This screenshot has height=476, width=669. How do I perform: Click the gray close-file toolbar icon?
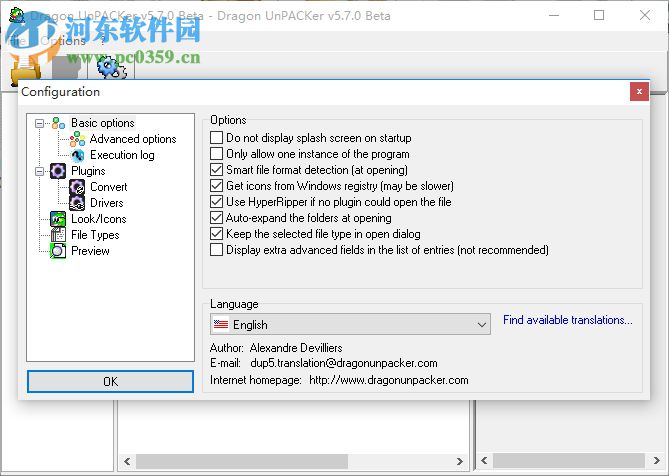[x=65, y=68]
